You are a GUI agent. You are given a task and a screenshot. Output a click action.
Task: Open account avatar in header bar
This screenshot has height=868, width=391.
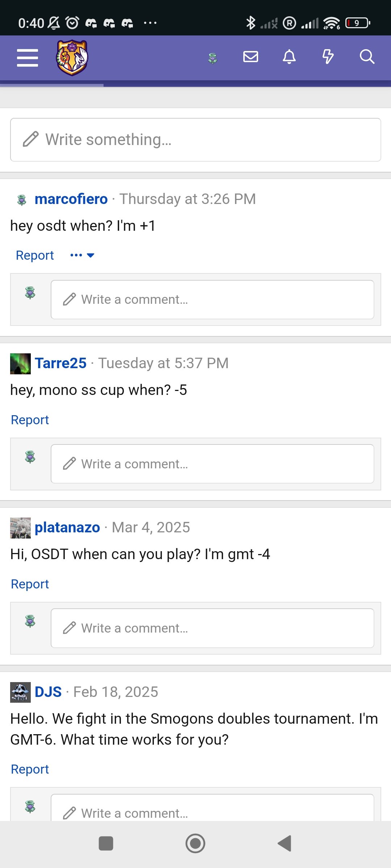pos(213,58)
